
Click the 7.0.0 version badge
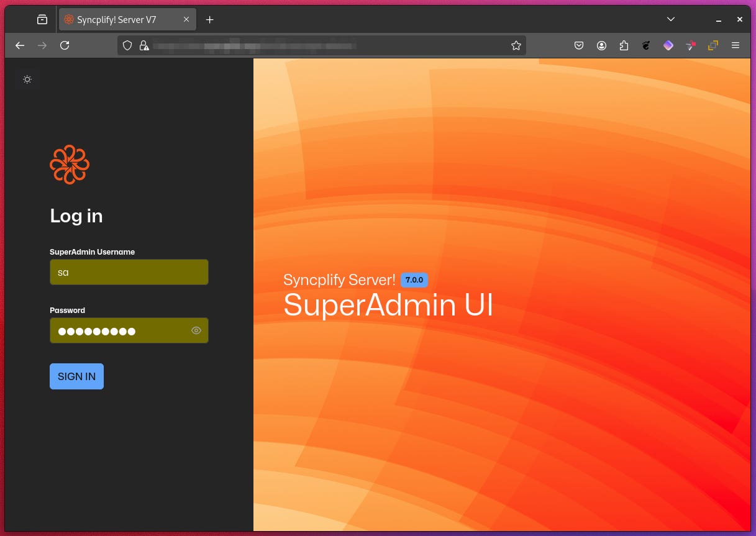pos(414,280)
